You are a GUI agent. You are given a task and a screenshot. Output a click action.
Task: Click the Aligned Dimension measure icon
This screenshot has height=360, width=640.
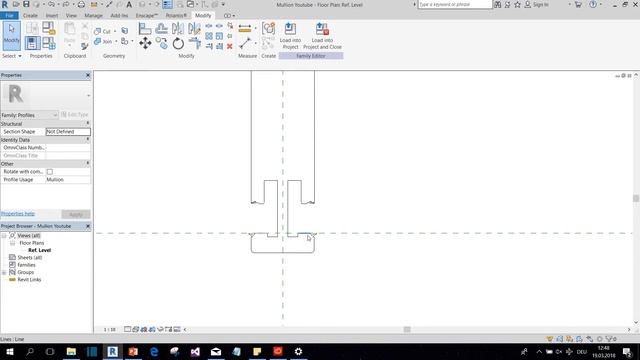click(245, 28)
